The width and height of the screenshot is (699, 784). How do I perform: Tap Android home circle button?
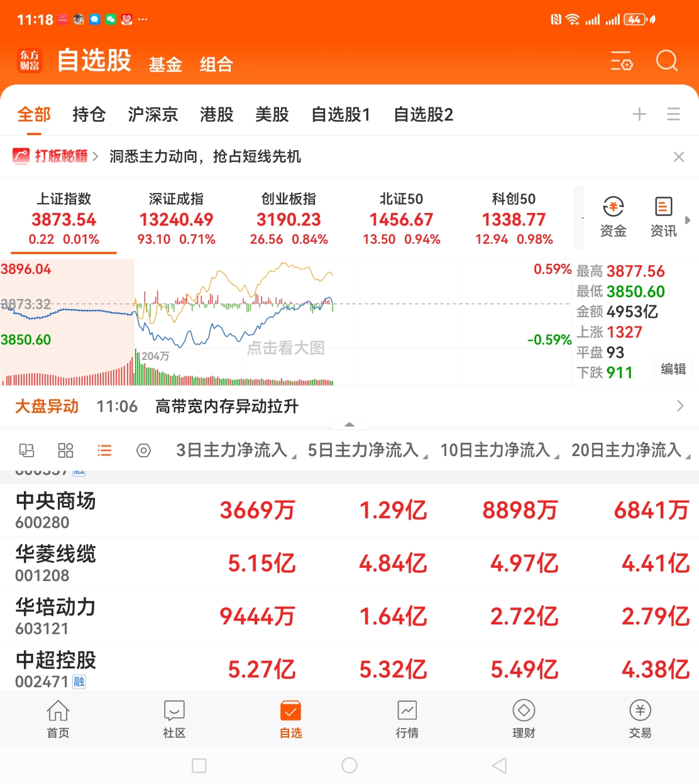coord(349,765)
